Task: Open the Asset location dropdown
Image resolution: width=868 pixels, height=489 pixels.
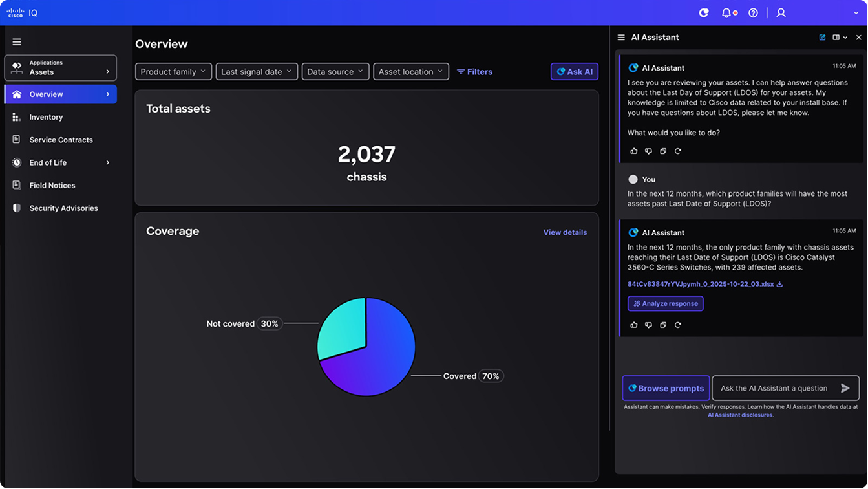Action: pos(411,72)
